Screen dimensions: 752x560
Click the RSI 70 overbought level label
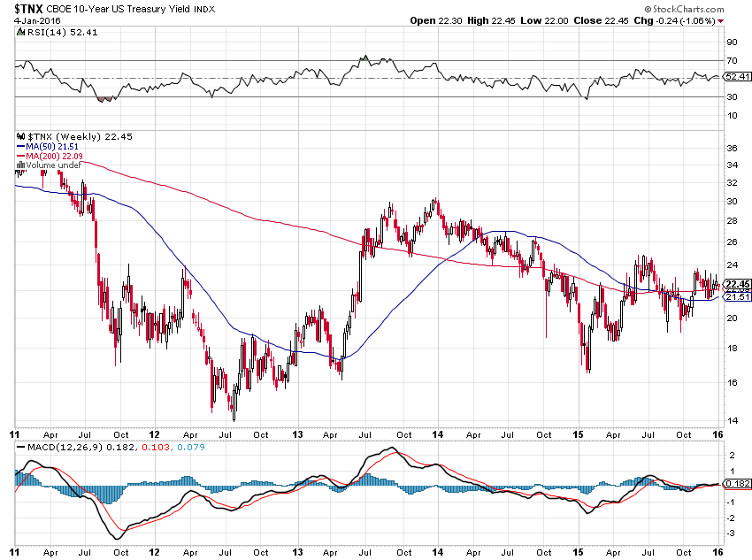pyautogui.click(x=732, y=60)
